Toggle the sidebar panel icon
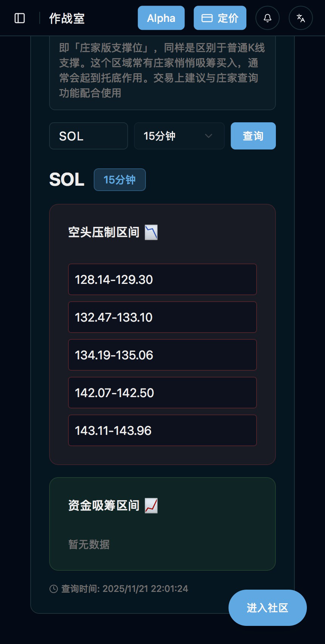Viewport: 325px width, 644px height. point(20,18)
